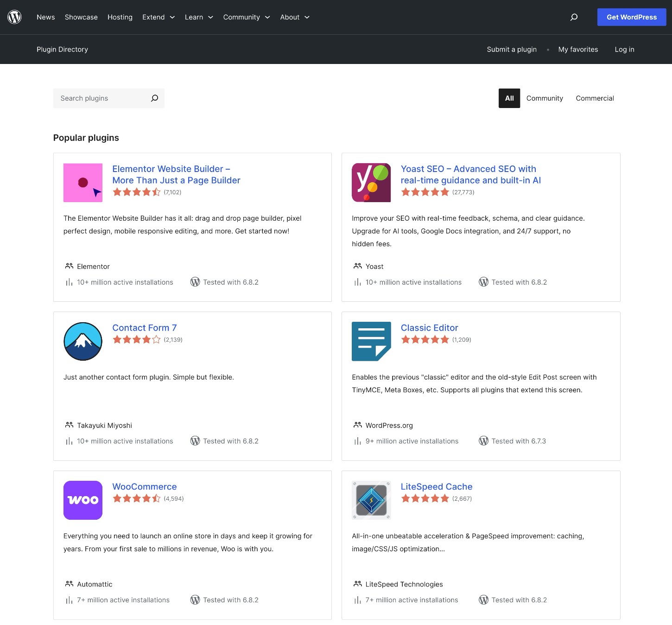
Task: Click the Get WordPress button
Action: click(x=632, y=17)
